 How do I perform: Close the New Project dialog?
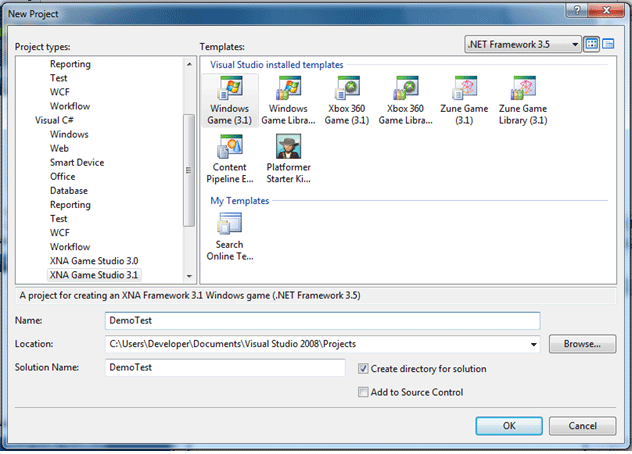pos(606,10)
